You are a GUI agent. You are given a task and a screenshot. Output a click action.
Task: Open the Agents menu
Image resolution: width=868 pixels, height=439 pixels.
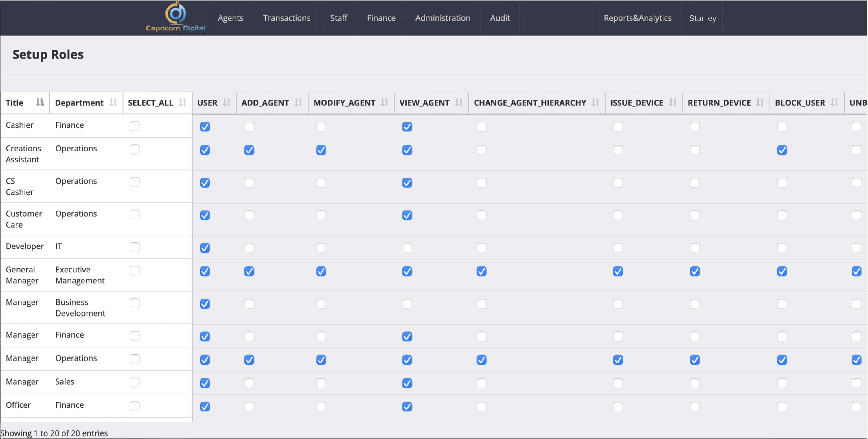pyautogui.click(x=231, y=18)
